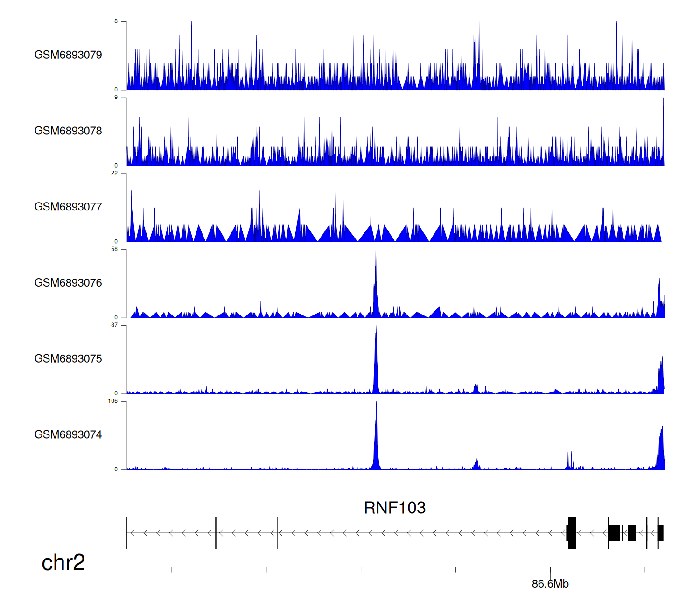Click the y-axis maximum value 58
Screen dimensions: 700x616
pos(114,249)
